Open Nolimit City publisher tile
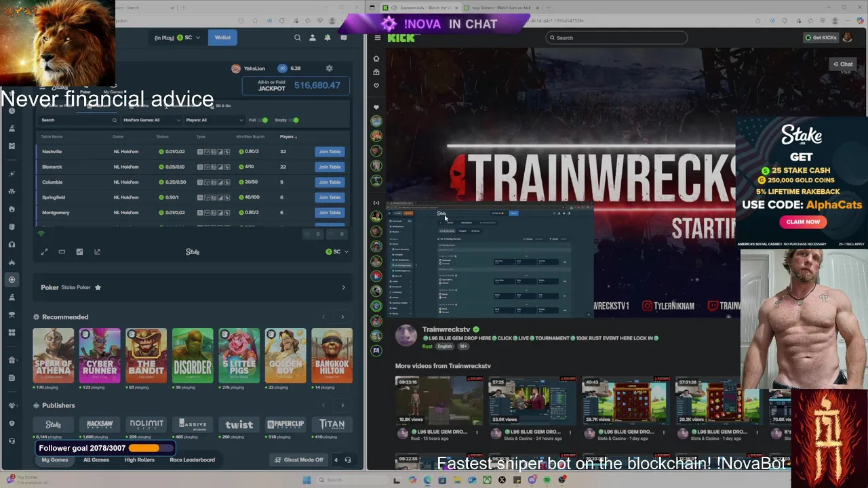This screenshot has height=488, width=868. [x=146, y=424]
